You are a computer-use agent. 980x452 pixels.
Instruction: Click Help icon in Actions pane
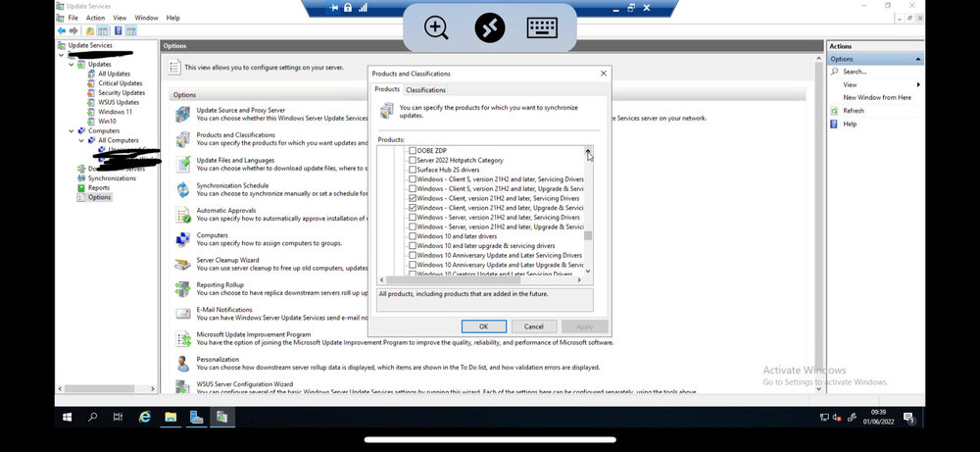[834, 124]
